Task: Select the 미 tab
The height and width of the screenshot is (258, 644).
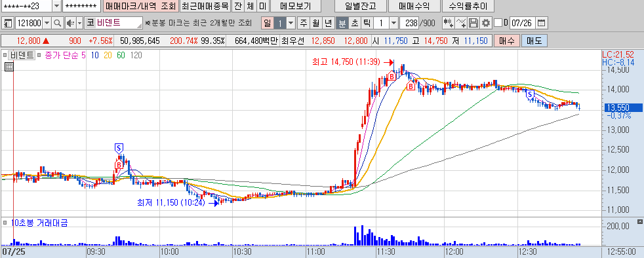Action: 262,6
